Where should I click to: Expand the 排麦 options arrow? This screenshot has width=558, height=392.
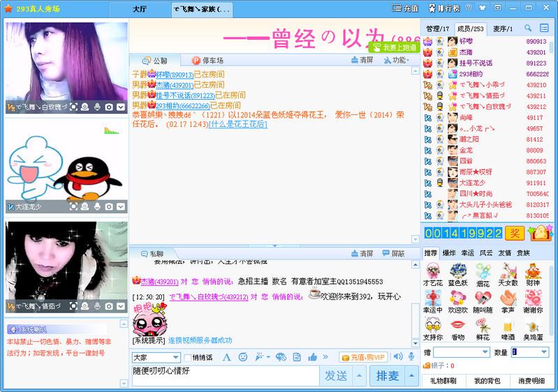(411, 376)
